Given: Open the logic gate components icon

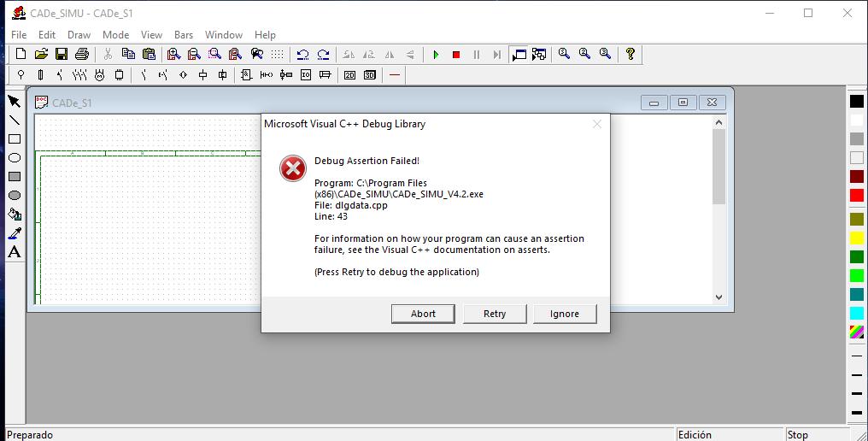Looking at the screenshot, I should click(246, 75).
